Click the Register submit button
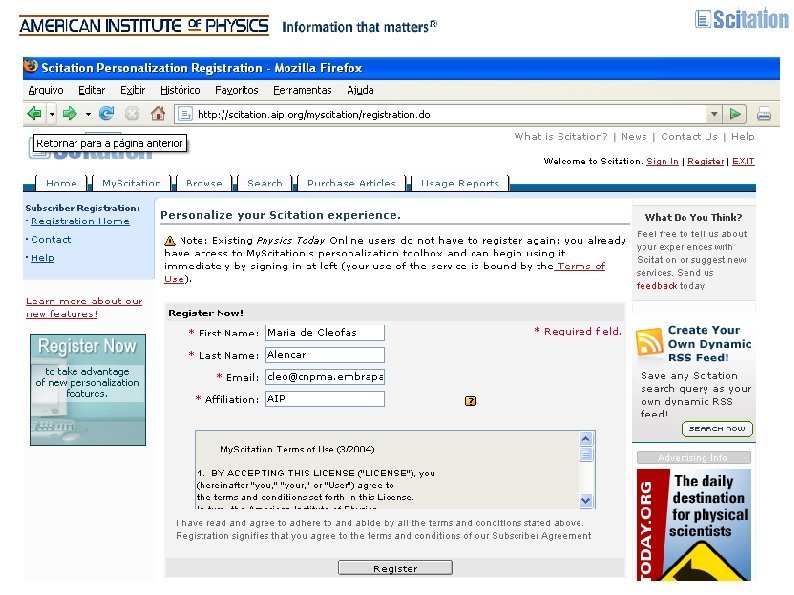Image resolution: width=794 pixels, height=595 pixels. click(x=395, y=568)
